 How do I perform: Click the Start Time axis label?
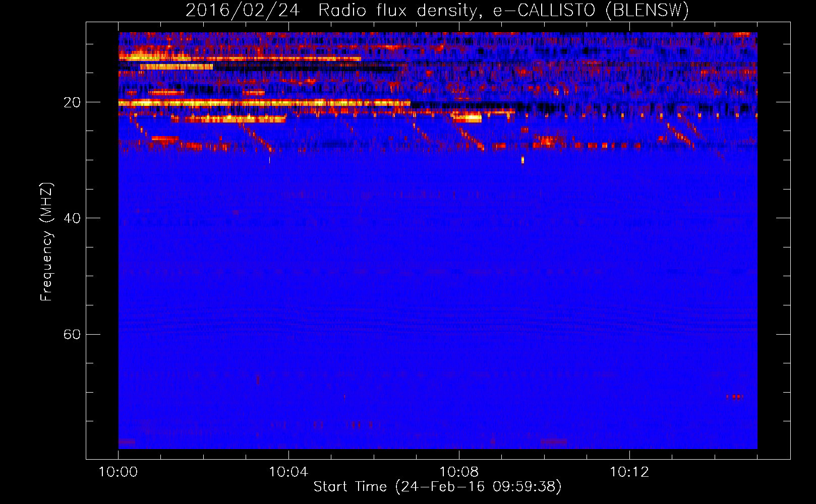[x=437, y=487]
